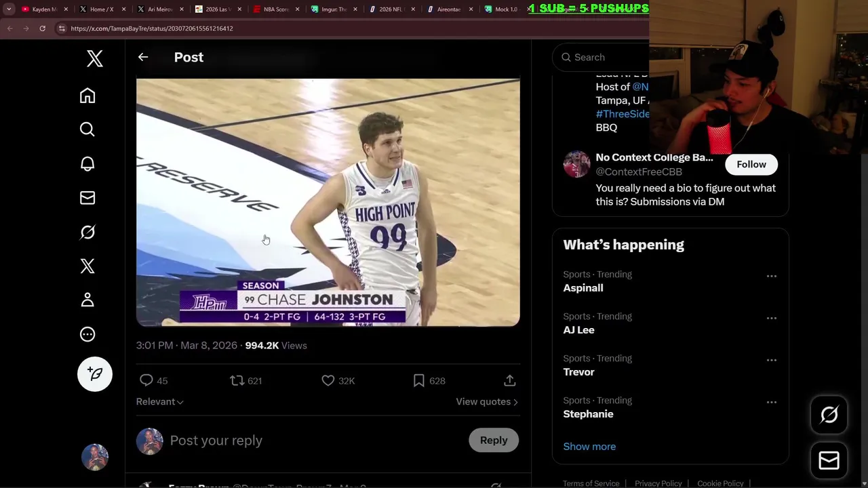Image resolution: width=868 pixels, height=488 pixels.
Task: Click the Profile person icon
Action: point(87,300)
